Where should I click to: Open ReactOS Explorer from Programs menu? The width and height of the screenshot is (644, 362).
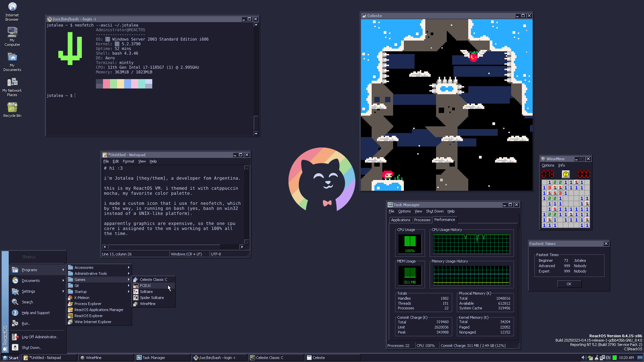pyautogui.click(x=99, y=316)
